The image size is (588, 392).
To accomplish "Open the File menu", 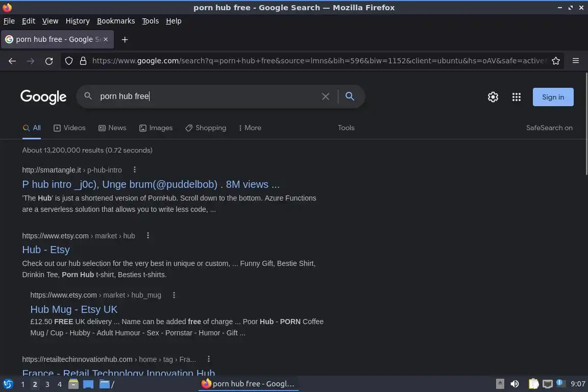I will click(9, 21).
